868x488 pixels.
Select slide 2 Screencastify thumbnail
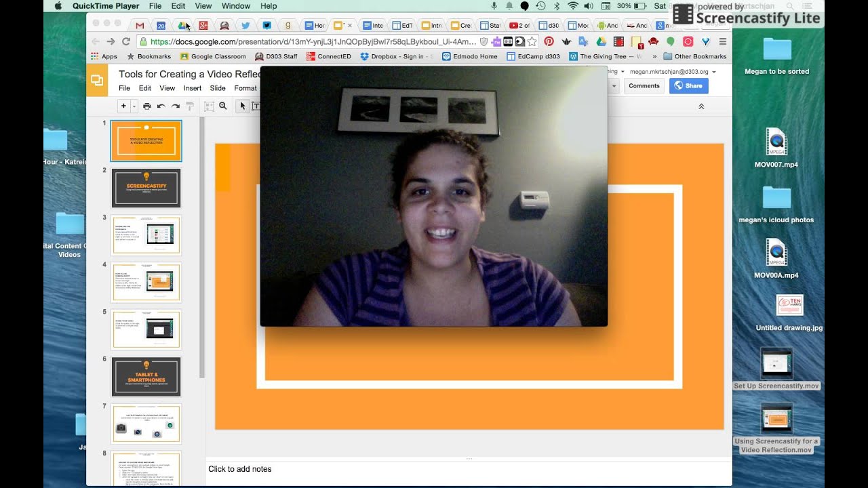[146, 188]
